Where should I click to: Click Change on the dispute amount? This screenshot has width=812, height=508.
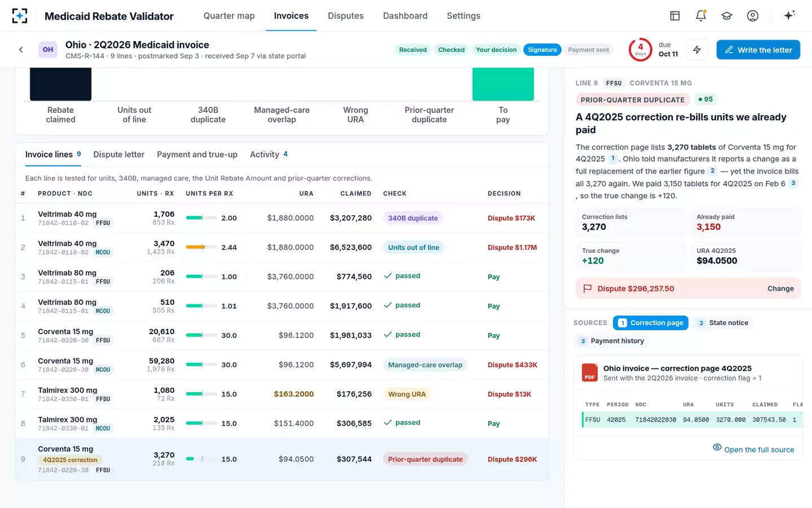coord(780,288)
